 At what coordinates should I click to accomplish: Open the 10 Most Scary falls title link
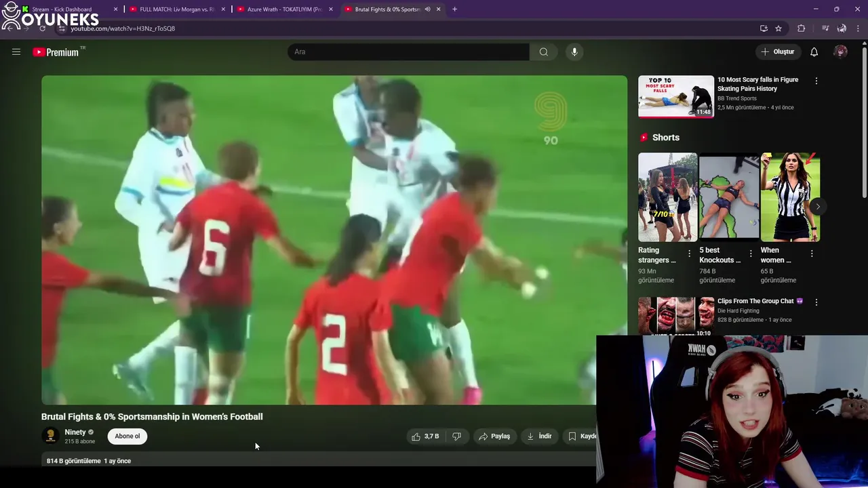[x=758, y=84]
